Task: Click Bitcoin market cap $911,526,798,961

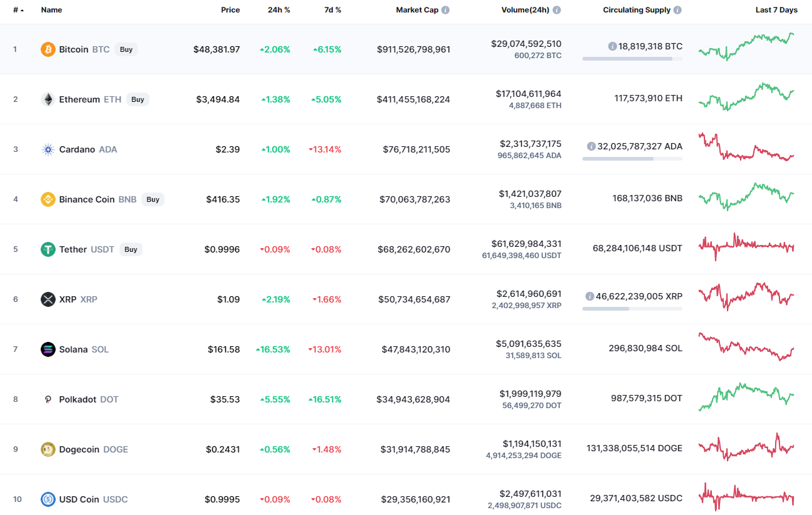Action: [x=414, y=49]
